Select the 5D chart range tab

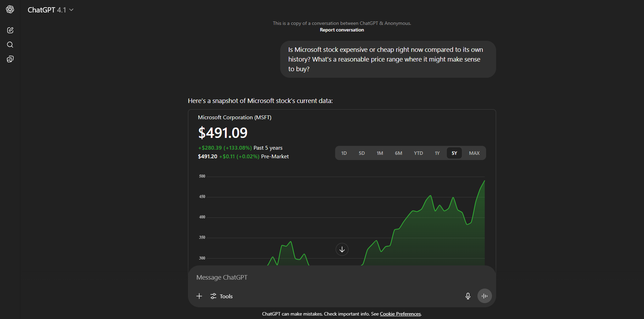click(361, 153)
